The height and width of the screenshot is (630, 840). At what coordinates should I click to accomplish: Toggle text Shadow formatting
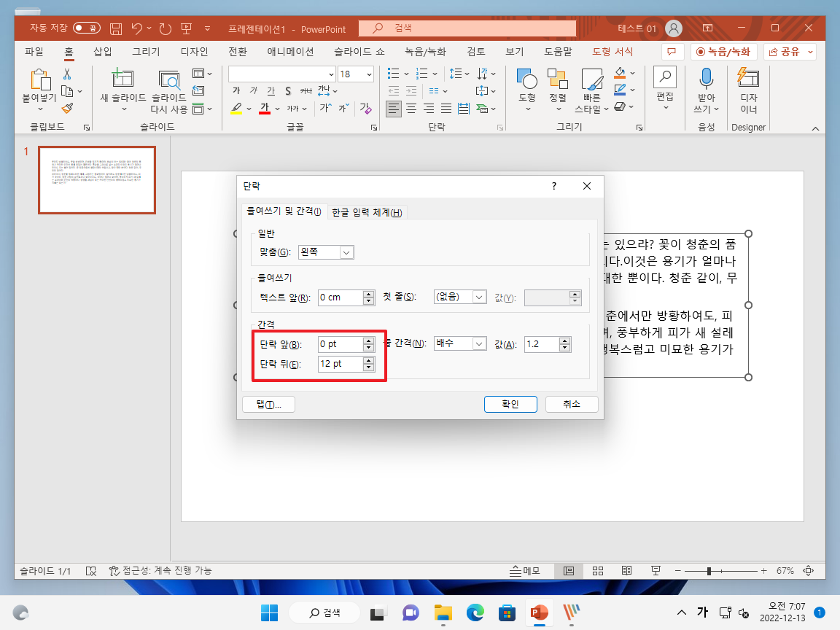(288, 90)
